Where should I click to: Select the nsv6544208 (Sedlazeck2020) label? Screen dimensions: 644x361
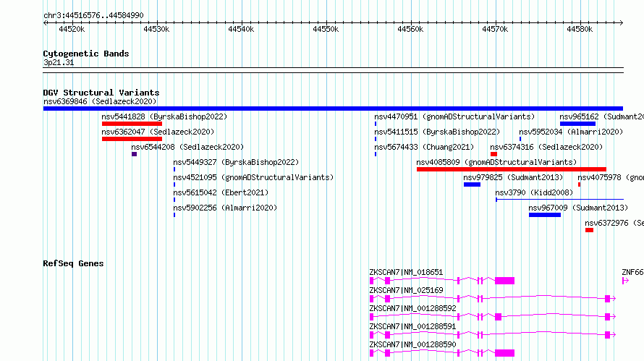pos(187,147)
